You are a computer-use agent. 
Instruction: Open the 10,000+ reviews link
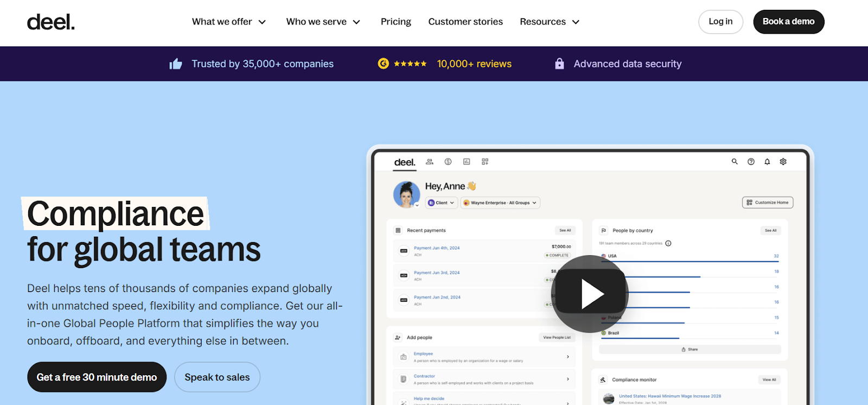point(474,64)
